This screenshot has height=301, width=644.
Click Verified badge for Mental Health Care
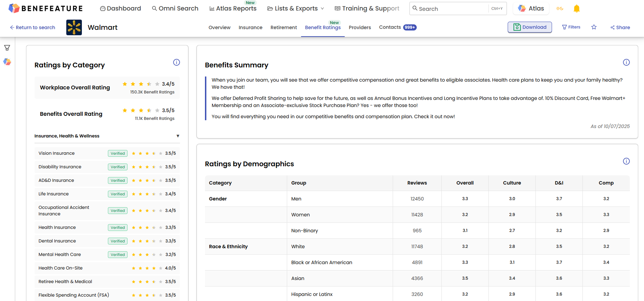[118, 255]
